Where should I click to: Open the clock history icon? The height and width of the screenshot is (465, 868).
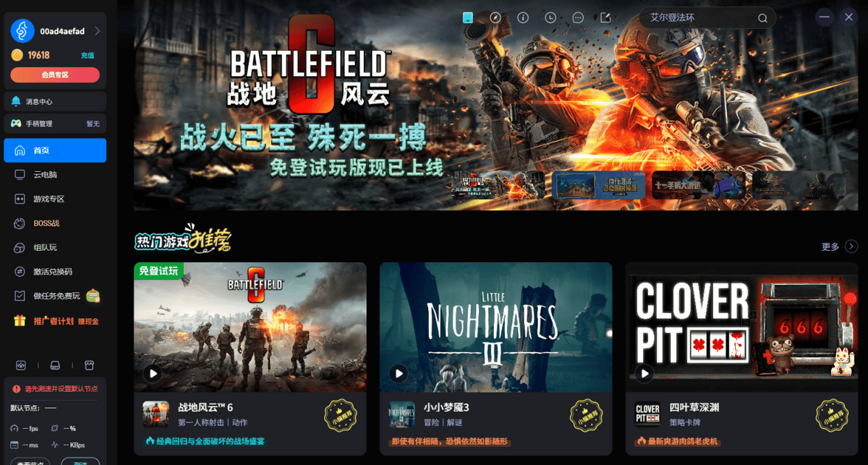click(x=550, y=17)
